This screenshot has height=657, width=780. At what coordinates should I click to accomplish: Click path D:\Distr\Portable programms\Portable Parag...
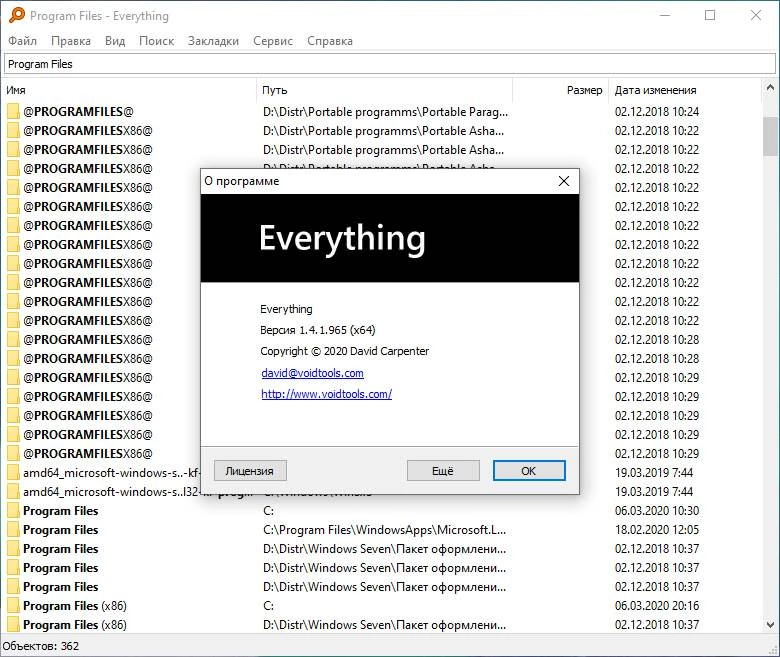(x=386, y=111)
